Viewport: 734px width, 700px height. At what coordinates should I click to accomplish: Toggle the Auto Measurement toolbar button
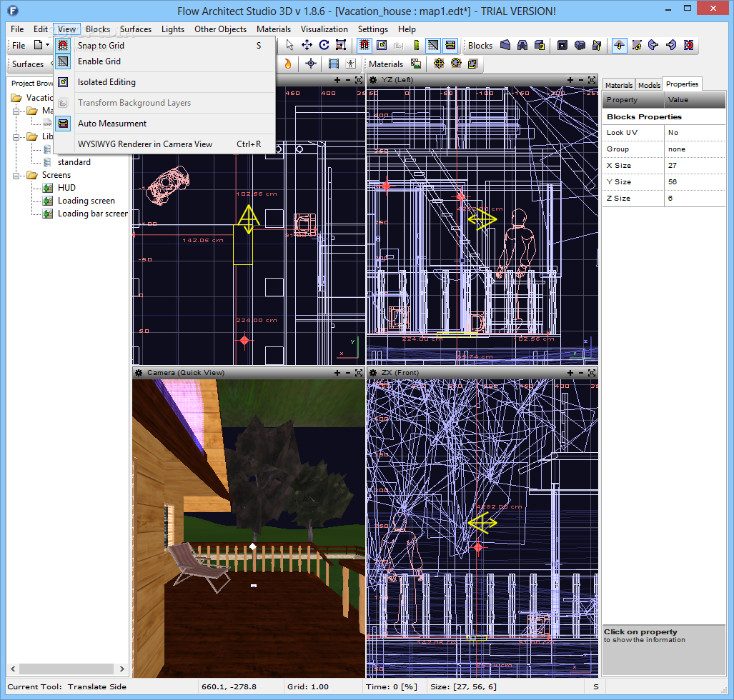coord(450,45)
